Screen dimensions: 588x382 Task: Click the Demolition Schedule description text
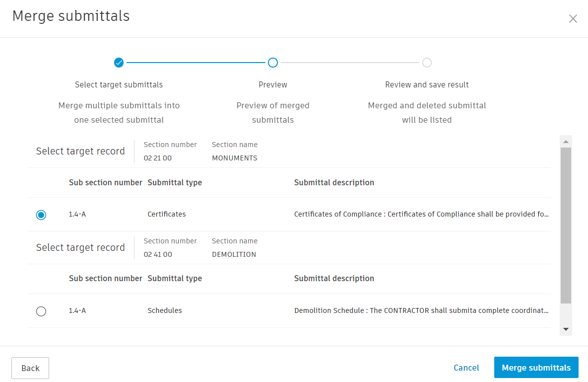[x=421, y=311]
